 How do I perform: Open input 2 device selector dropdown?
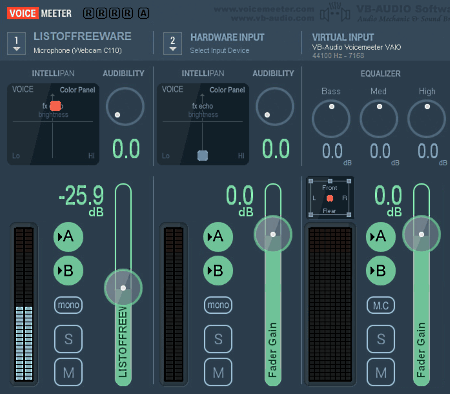172,43
